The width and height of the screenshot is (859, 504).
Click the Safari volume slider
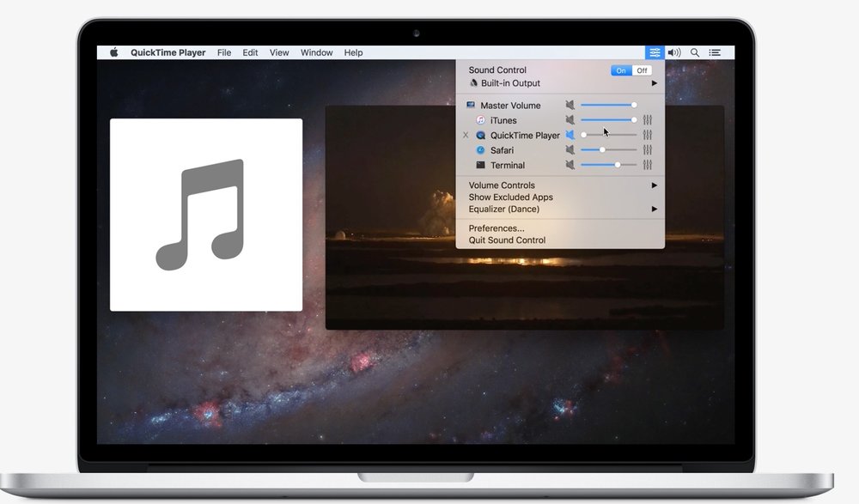(608, 149)
